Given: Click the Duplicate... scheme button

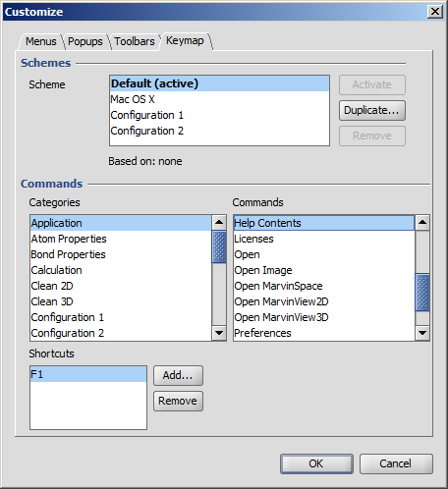Looking at the screenshot, I should click(x=372, y=110).
